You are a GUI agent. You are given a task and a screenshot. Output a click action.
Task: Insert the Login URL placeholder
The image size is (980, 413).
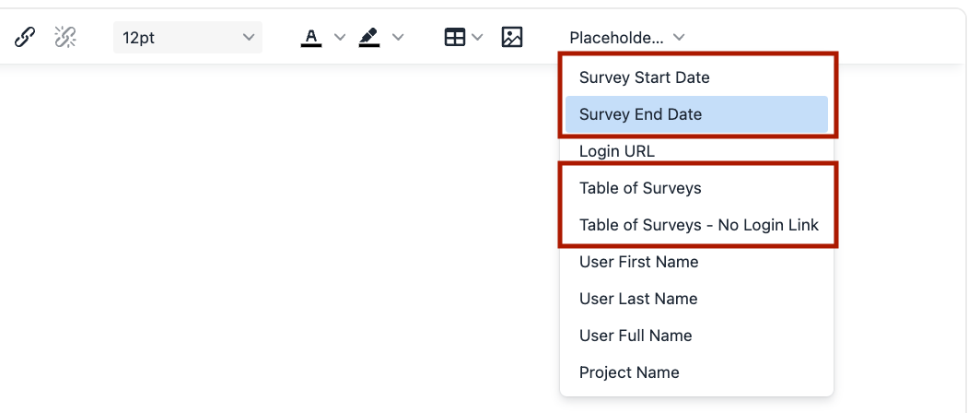click(697, 151)
